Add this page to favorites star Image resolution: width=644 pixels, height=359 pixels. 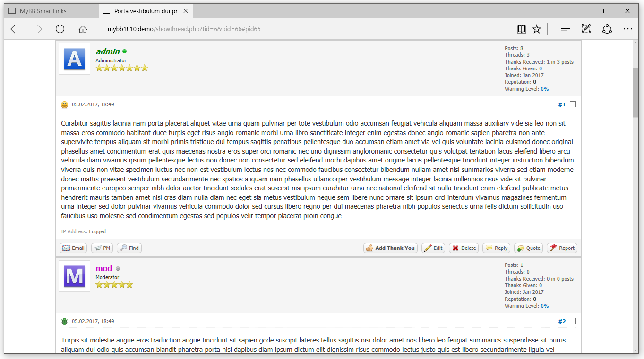(x=537, y=29)
